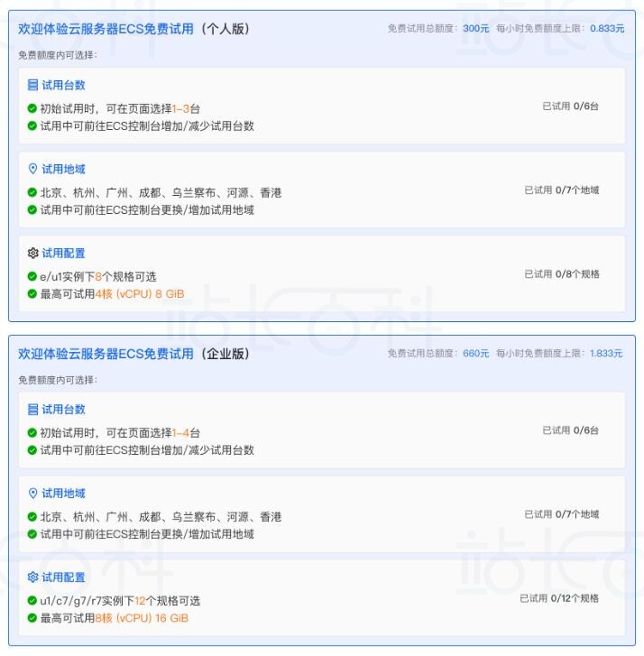Image resolution: width=644 pixels, height=656 pixels.
Task: Select the 试用台数 heading in 个人版
Action: (63, 86)
